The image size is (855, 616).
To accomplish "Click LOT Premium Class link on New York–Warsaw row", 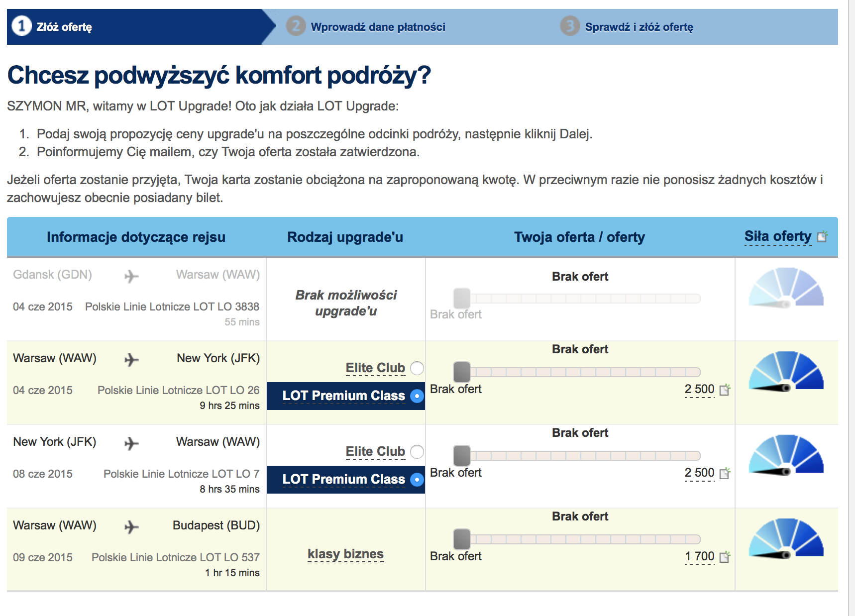I will pos(344,479).
